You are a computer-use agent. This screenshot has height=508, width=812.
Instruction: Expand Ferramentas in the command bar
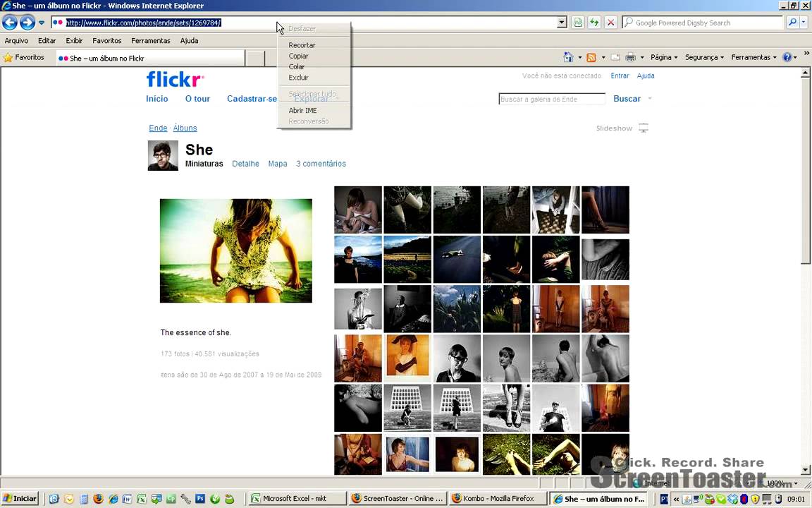point(754,58)
